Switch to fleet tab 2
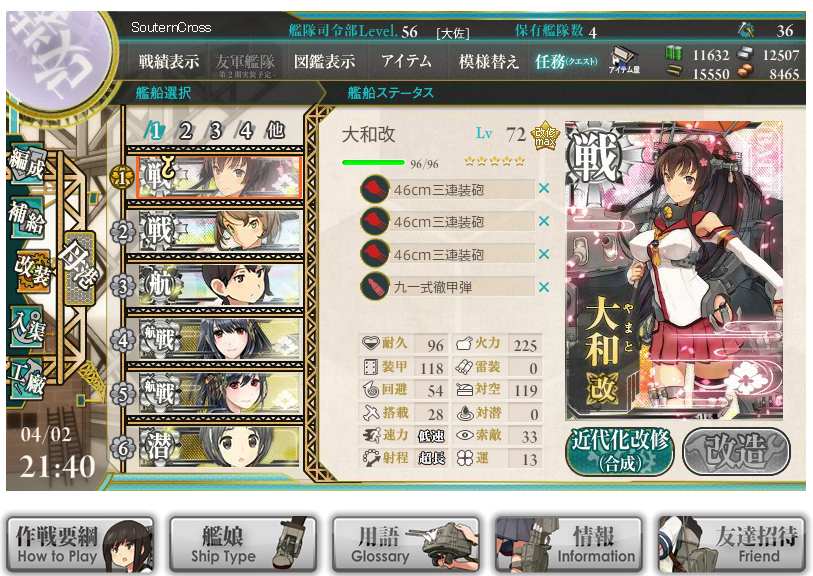 (x=185, y=131)
